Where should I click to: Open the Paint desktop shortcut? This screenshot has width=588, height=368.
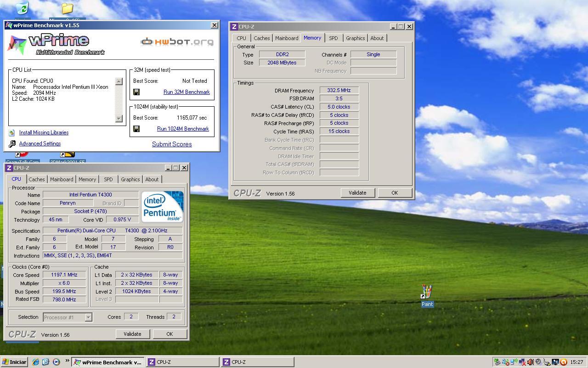tap(427, 296)
